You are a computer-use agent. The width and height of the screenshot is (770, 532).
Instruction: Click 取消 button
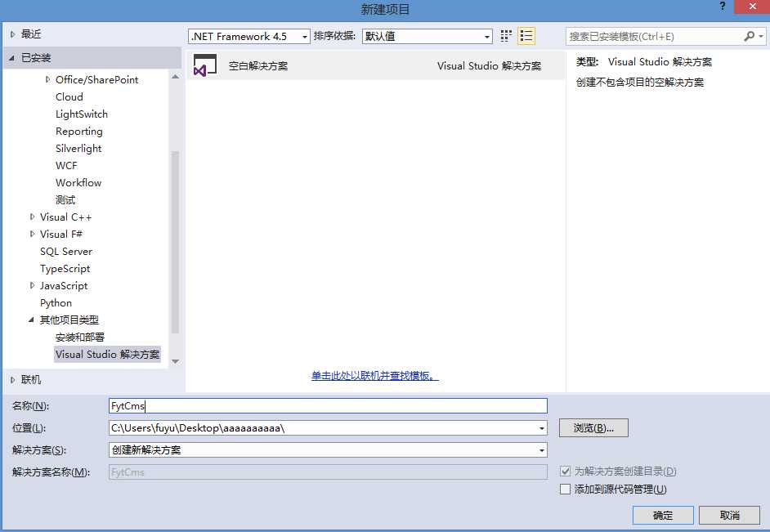click(x=729, y=516)
